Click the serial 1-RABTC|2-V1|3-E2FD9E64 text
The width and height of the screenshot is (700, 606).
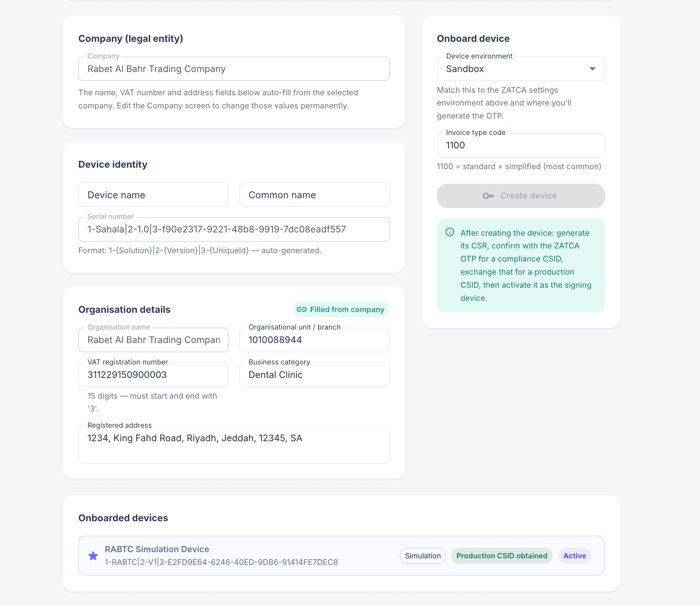click(x=221, y=562)
